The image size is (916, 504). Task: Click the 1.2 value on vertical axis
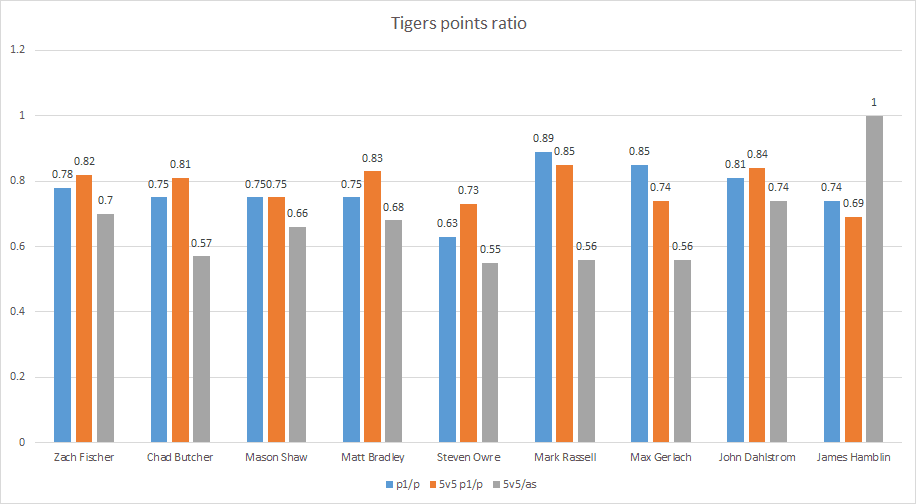tap(20, 50)
